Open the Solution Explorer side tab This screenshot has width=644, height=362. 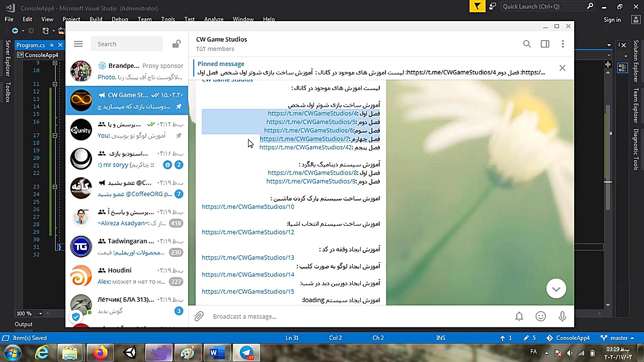click(636, 61)
